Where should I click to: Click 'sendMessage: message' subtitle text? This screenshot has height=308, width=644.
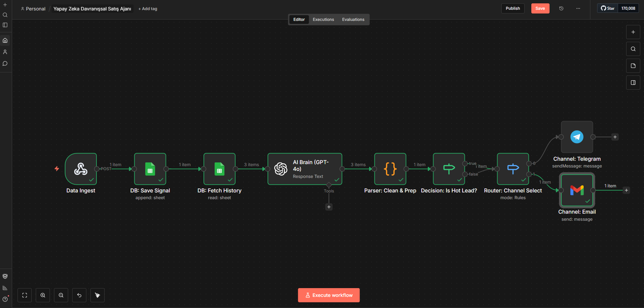[x=577, y=166]
